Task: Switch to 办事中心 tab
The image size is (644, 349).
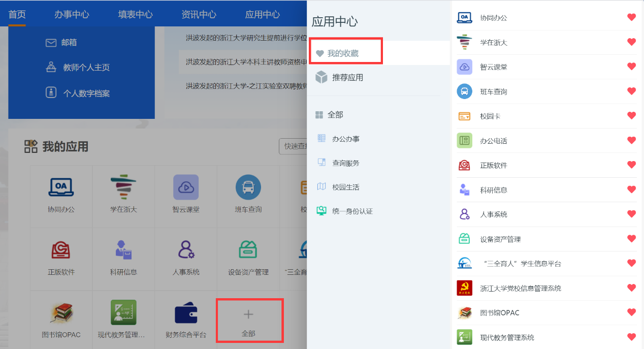Action: pos(72,14)
